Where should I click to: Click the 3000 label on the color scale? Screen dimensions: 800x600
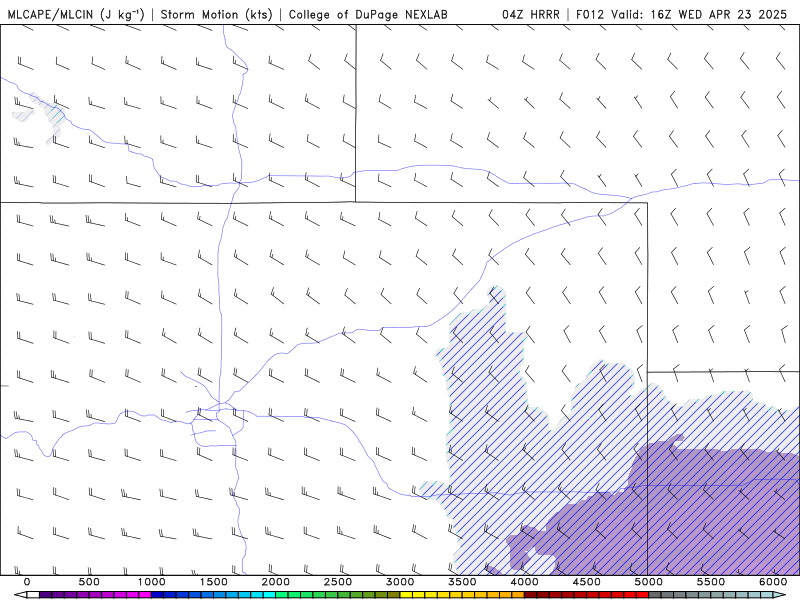[x=401, y=582]
